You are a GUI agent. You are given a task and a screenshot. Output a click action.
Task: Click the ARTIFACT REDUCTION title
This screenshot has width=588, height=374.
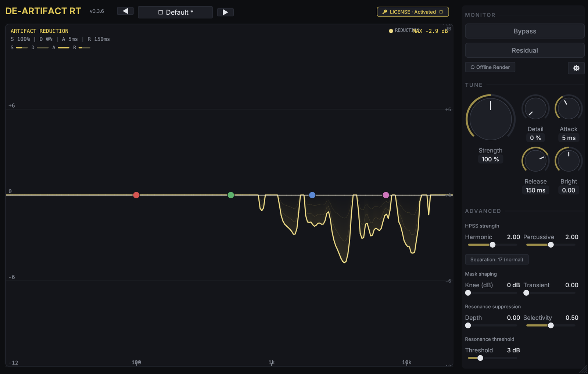(39, 31)
